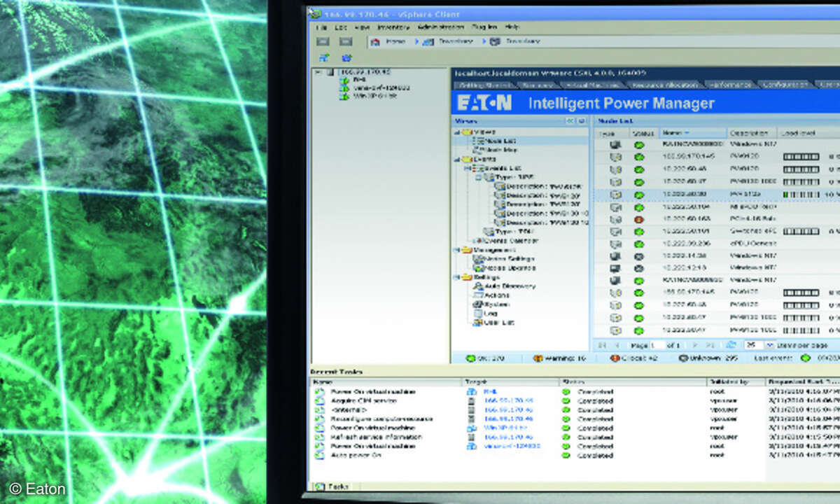The image size is (840, 504).
Task: Go to the last page of the node list
Action: pyautogui.click(x=709, y=344)
